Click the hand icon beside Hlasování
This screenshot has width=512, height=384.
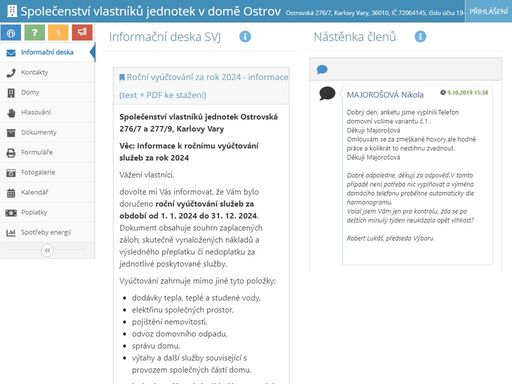(x=11, y=113)
